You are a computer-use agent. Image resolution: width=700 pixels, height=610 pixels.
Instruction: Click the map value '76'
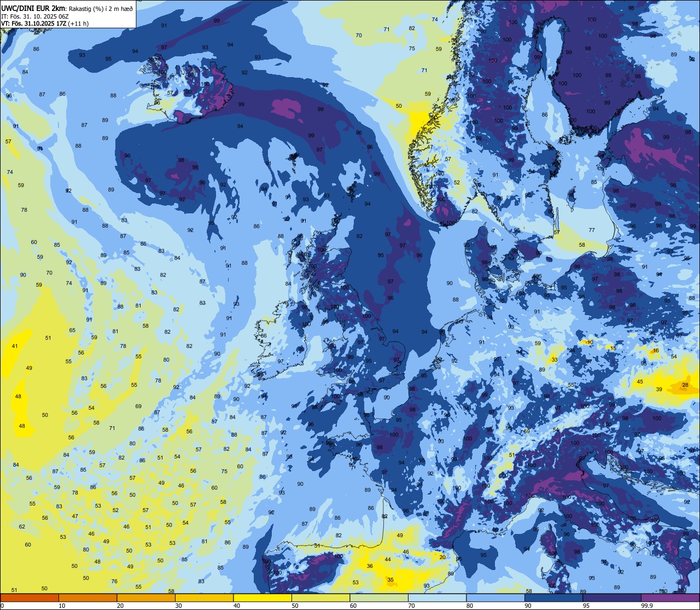pyautogui.click(x=114, y=582)
